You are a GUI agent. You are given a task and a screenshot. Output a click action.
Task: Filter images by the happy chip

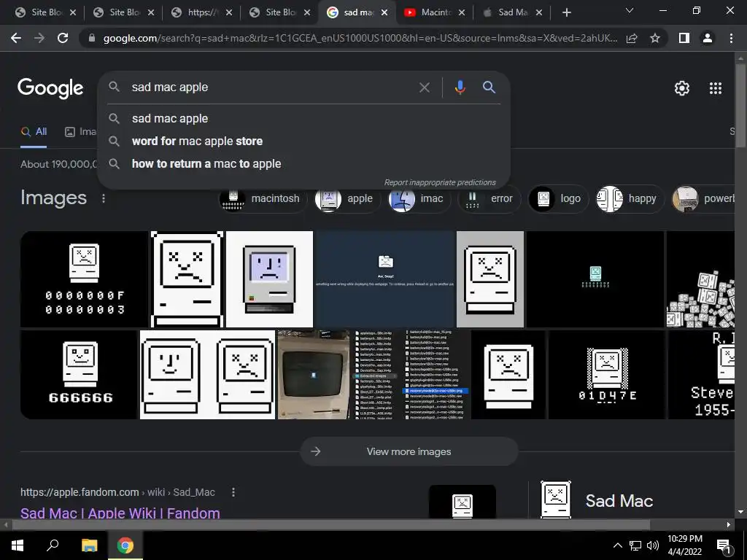[x=630, y=198]
